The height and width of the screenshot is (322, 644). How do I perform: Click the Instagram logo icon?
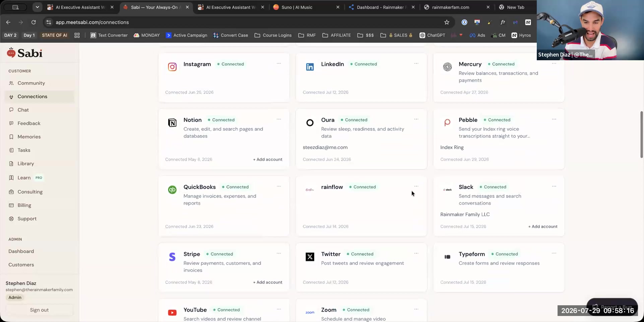tap(172, 67)
